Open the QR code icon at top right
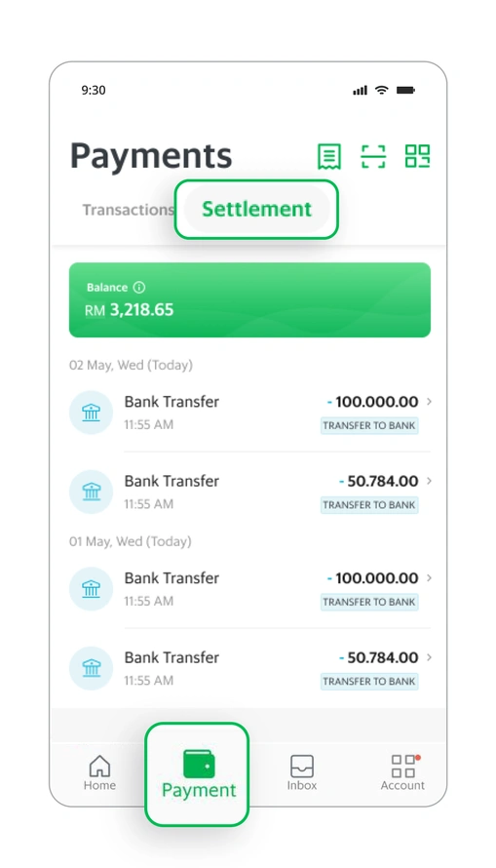This screenshot has height=868, width=496. pyautogui.click(x=417, y=156)
